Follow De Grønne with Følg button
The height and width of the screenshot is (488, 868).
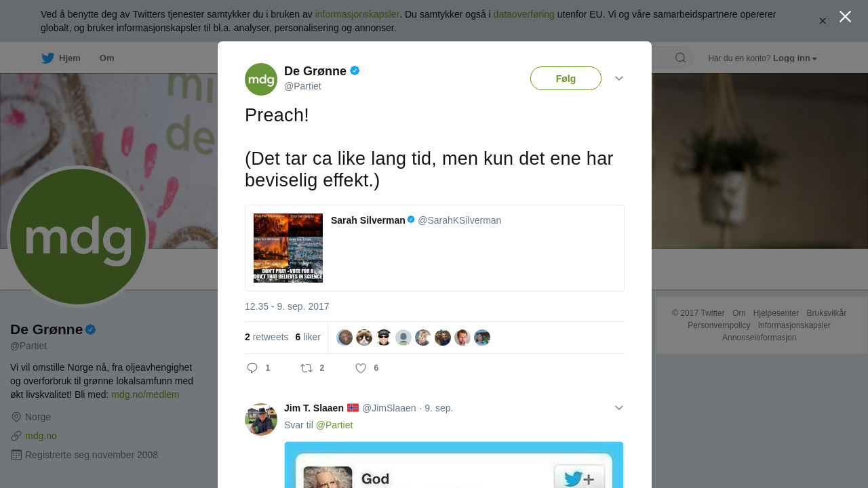[x=566, y=79]
